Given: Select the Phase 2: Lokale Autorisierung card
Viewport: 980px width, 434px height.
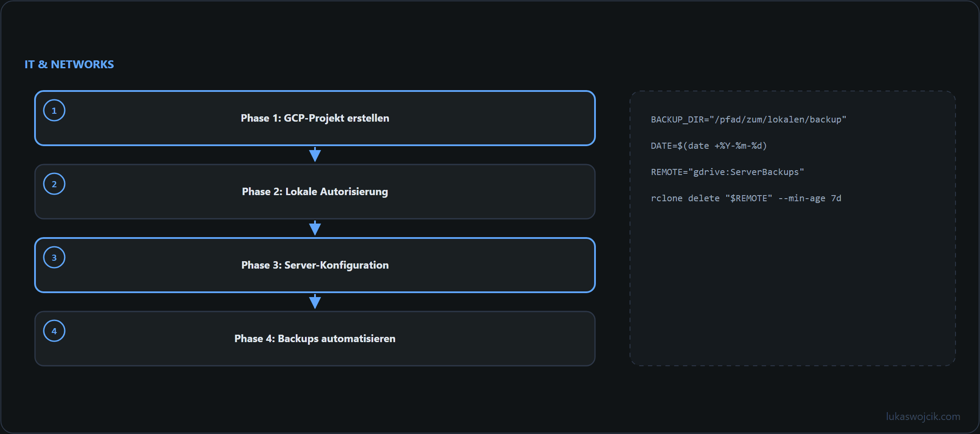Looking at the screenshot, I should click(x=315, y=192).
